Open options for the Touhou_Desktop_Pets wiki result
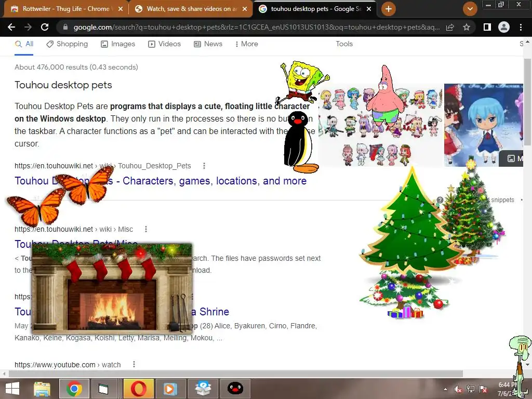 [204, 166]
